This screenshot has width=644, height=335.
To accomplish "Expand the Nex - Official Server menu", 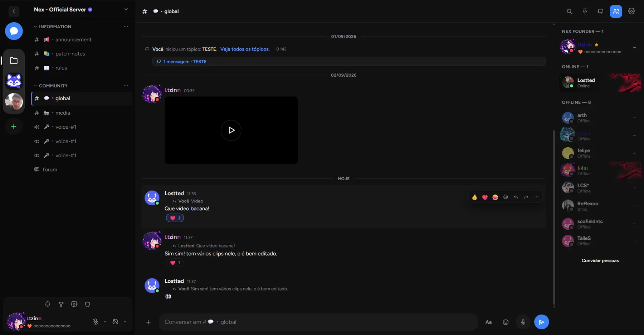I will click(x=126, y=10).
